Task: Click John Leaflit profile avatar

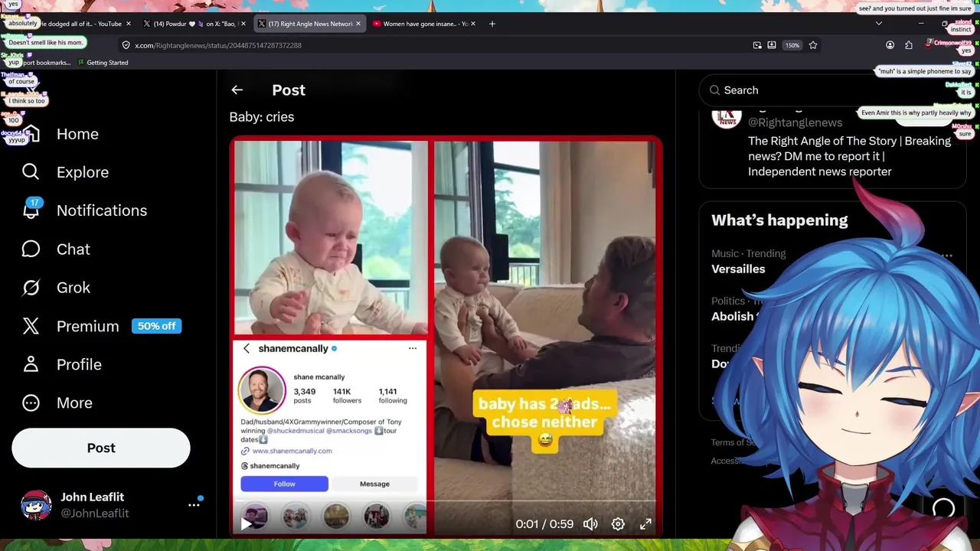Action: tap(36, 505)
